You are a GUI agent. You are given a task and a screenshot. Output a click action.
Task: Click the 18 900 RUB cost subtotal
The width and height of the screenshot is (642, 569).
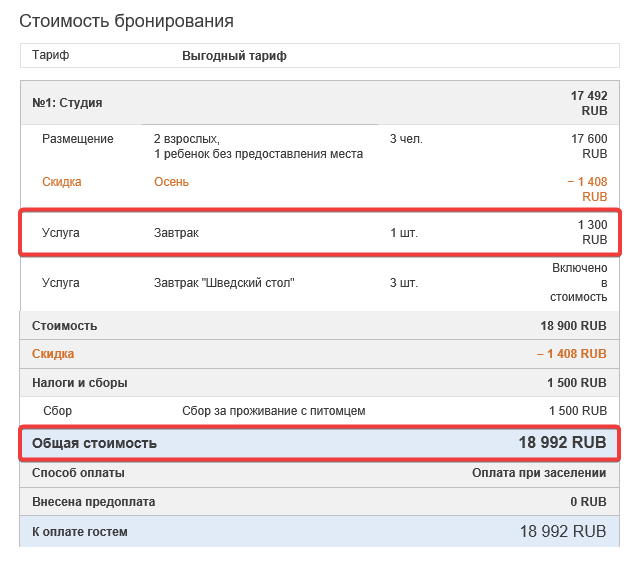(573, 326)
